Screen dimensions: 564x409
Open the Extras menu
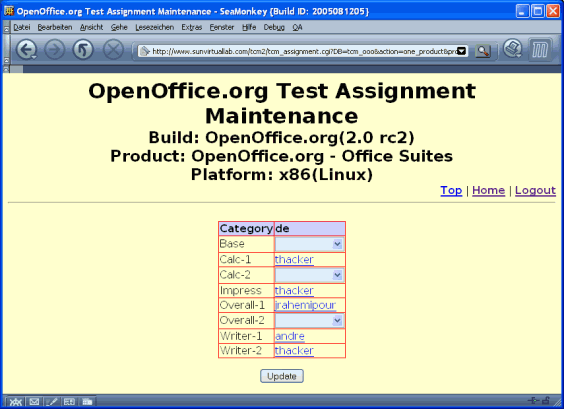[x=191, y=27]
